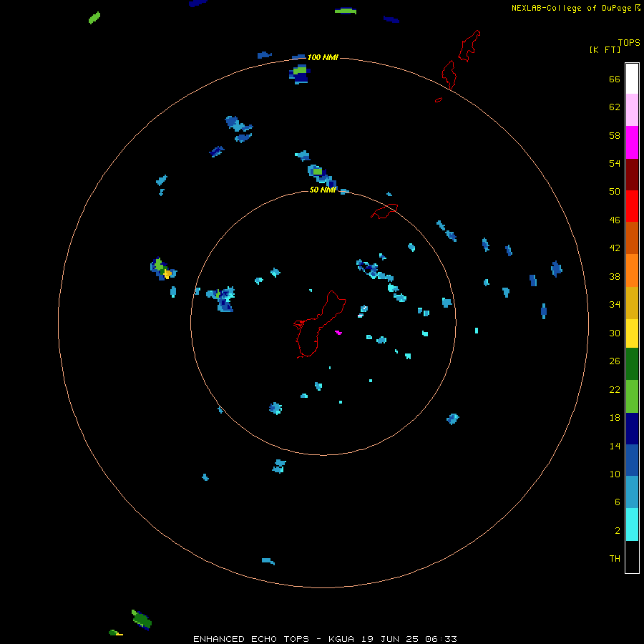Screen dimensions: 644x644
Task: Select the bright orange legend swatch
Action: [632, 270]
